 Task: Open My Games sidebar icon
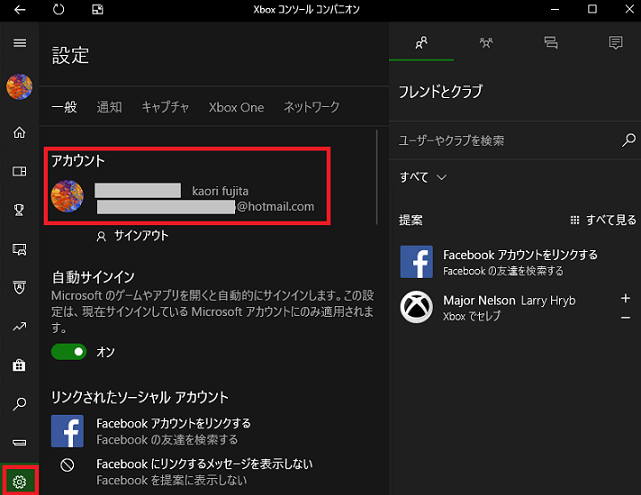click(x=19, y=171)
